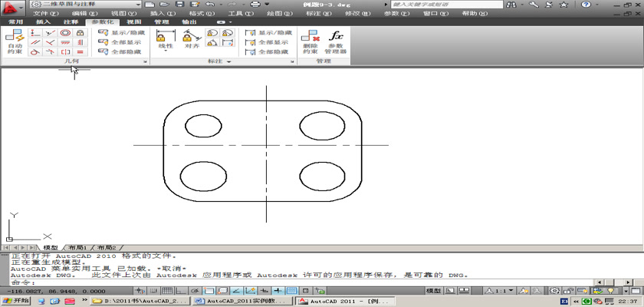Viewport: 644px width, 307px height.
Task: Open the AutoCAD_2011实例教 taskbar window
Action: [x=243, y=301]
